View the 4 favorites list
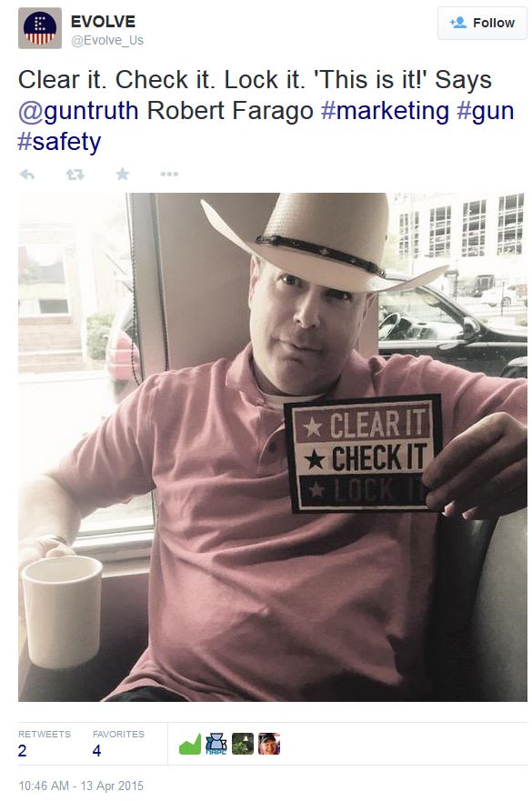 pyautogui.click(x=118, y=744)
